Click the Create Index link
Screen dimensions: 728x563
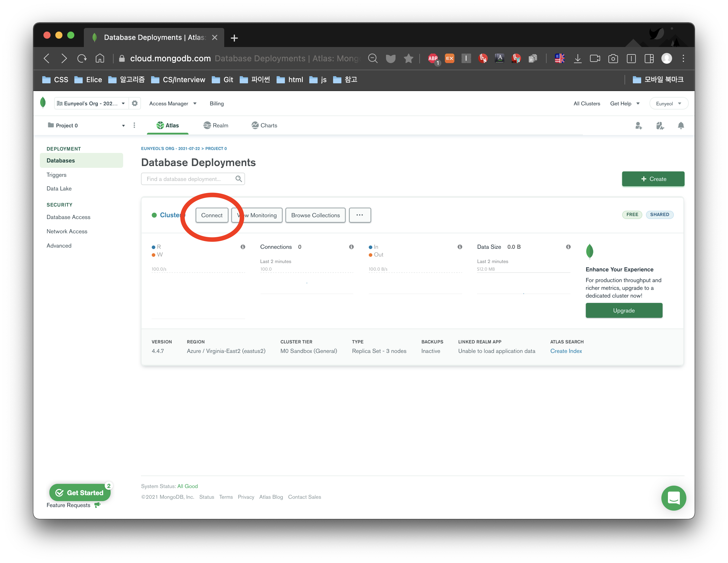point(566,351)
